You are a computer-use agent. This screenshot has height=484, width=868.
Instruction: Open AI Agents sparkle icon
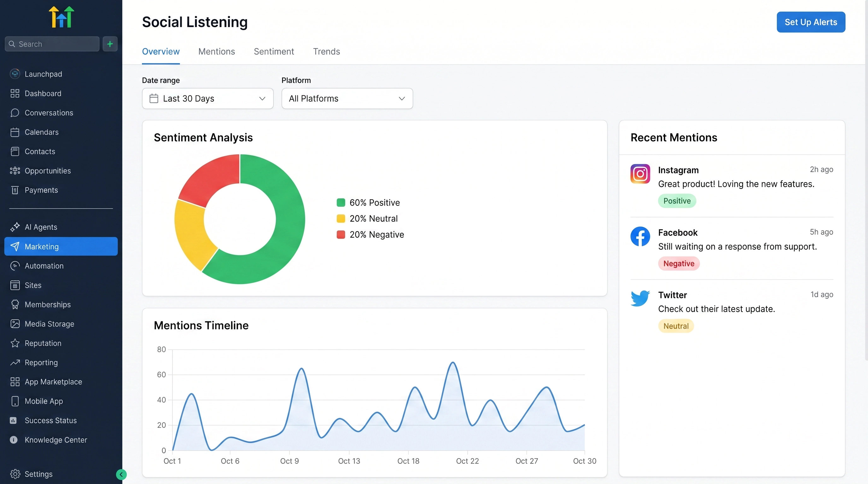pyautogui.click(x=15, y=227)
